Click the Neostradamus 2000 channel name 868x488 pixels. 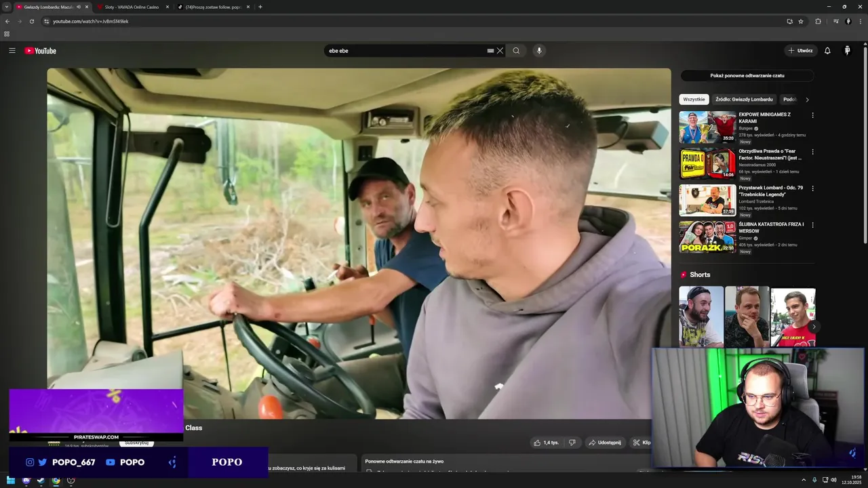coord(757,165)
